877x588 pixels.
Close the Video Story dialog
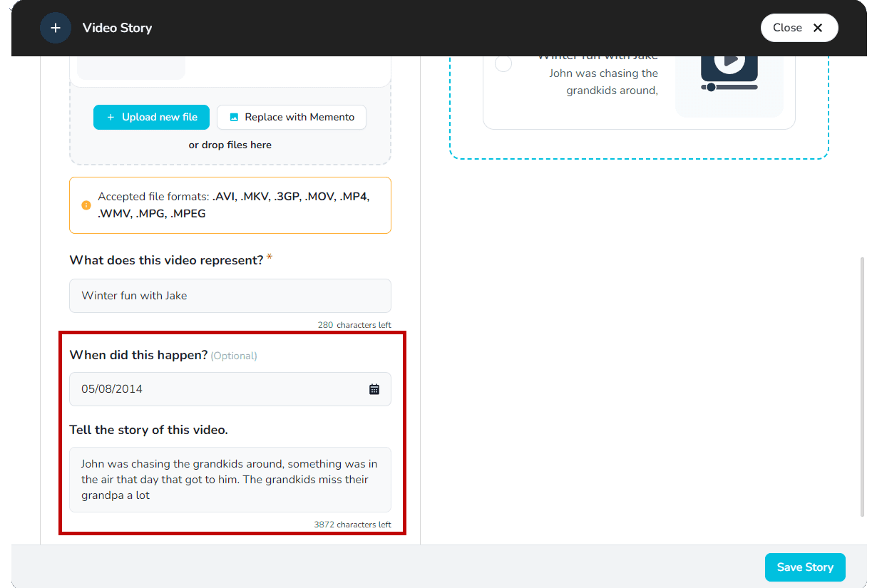pos(799,28)
